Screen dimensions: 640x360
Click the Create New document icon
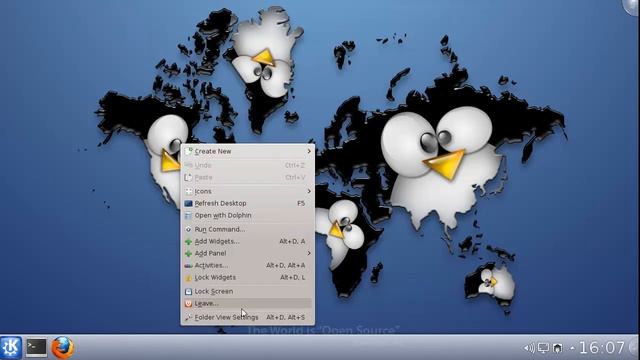(188, 151)
